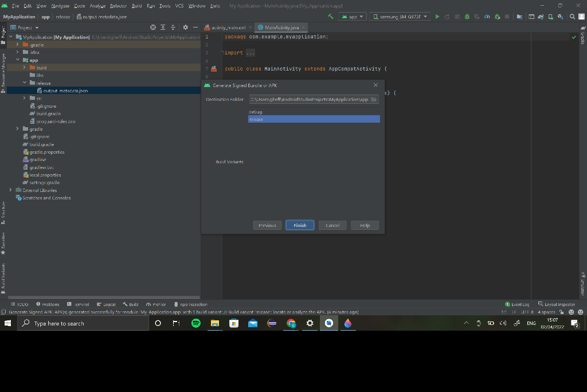The height and width of the screenshot is (392, 587).
Task: Open the Project view selector dropdown
Action: point(25,28)
